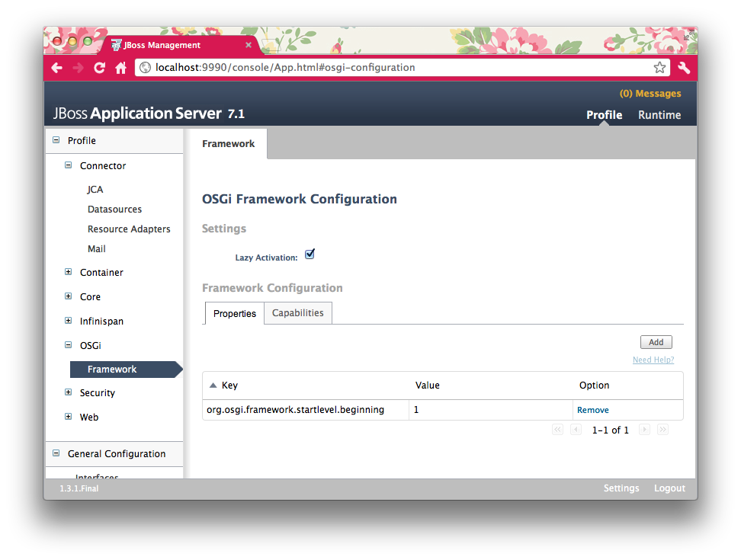
Task: Select the Properties tab
Action: (x=234, y=314)
